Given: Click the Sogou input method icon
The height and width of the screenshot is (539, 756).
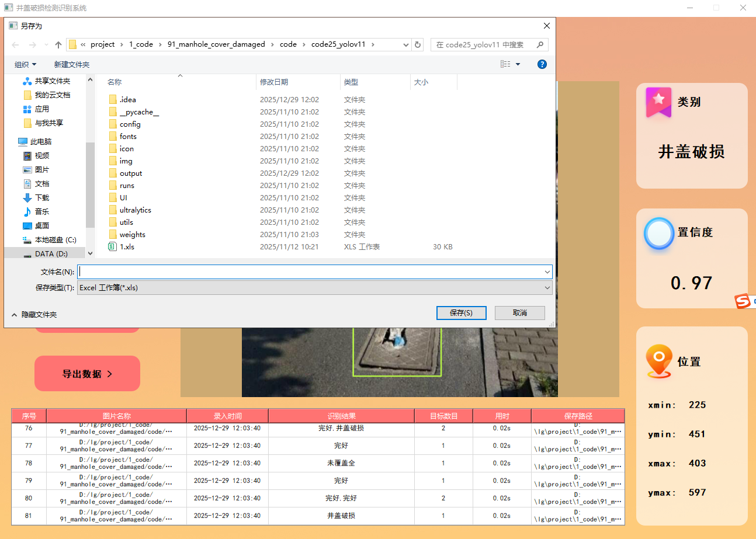Looking at the screenshot, I should 742,302.
